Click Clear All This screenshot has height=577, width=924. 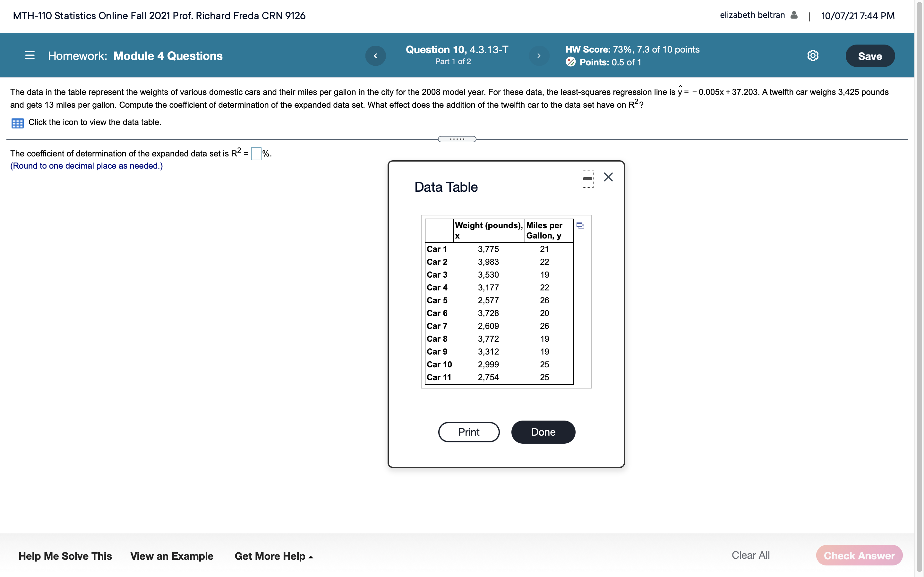pos(750,555)
